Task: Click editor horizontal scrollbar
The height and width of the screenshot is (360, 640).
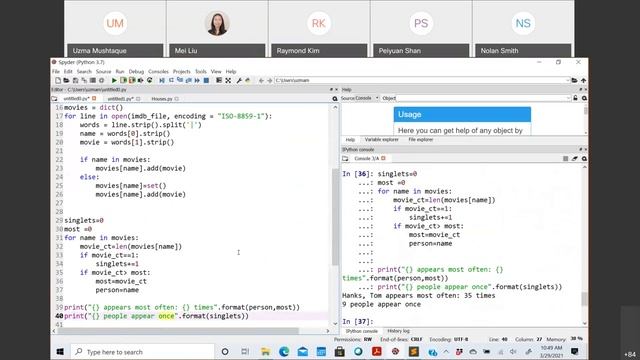Action: [179, 331]
